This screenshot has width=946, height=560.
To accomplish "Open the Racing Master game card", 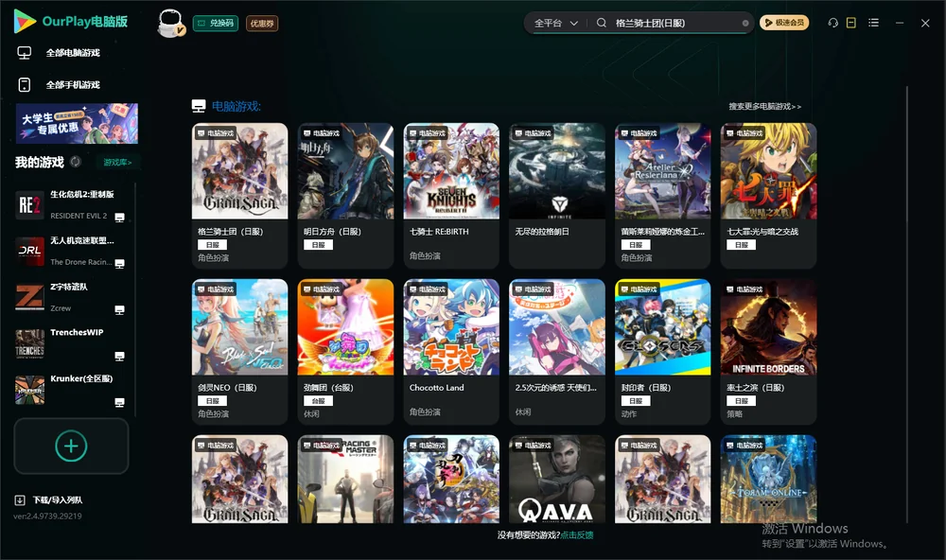I will tap(345, 480).
